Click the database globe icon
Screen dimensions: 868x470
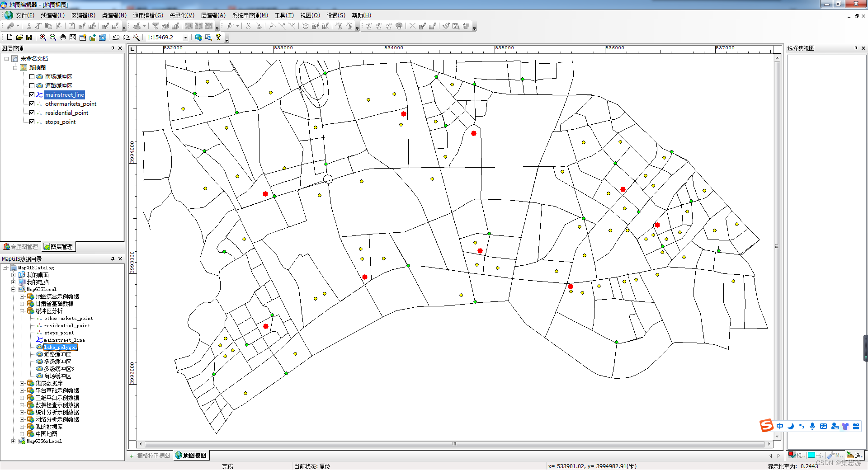click(x=198, y=37)
